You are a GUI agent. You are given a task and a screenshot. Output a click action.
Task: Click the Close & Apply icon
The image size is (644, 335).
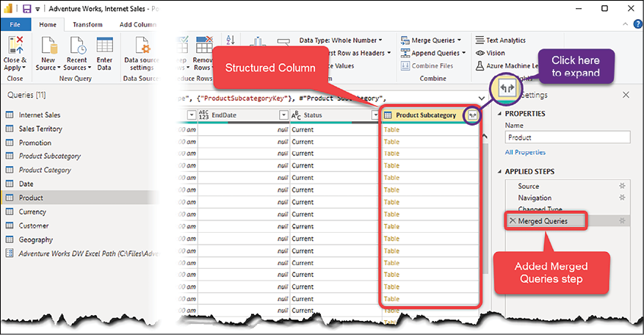[x=15, y=45]
